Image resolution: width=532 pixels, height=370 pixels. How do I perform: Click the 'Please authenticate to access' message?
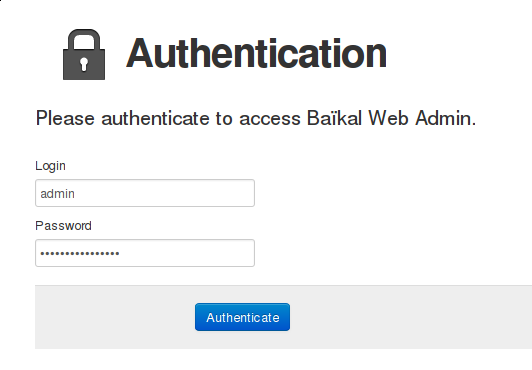coord(168,118)
